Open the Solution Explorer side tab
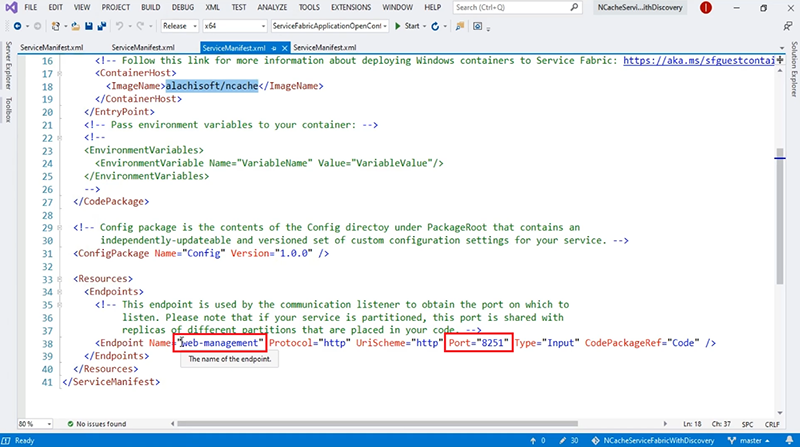The height and width of the screenshot is (447, 800). [x=794, y=69]
